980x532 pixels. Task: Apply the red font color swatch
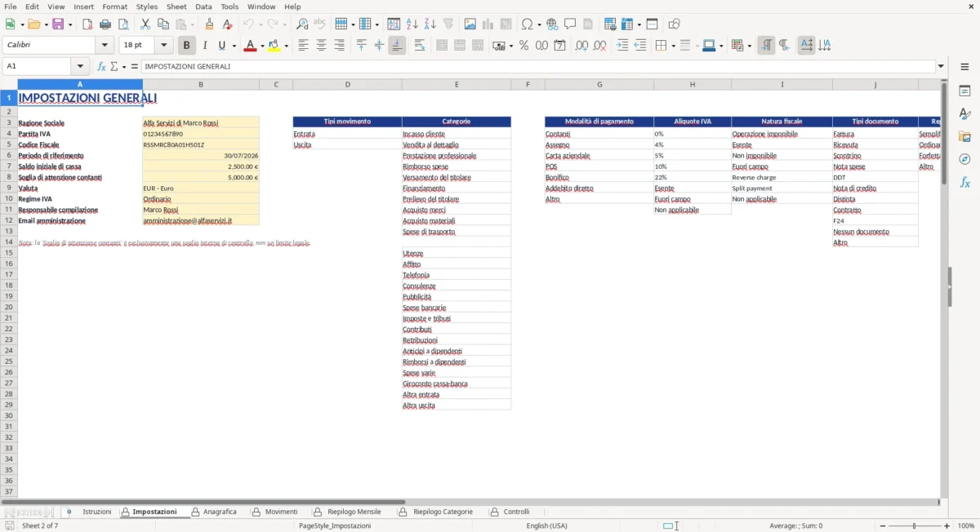pos(250,46)
